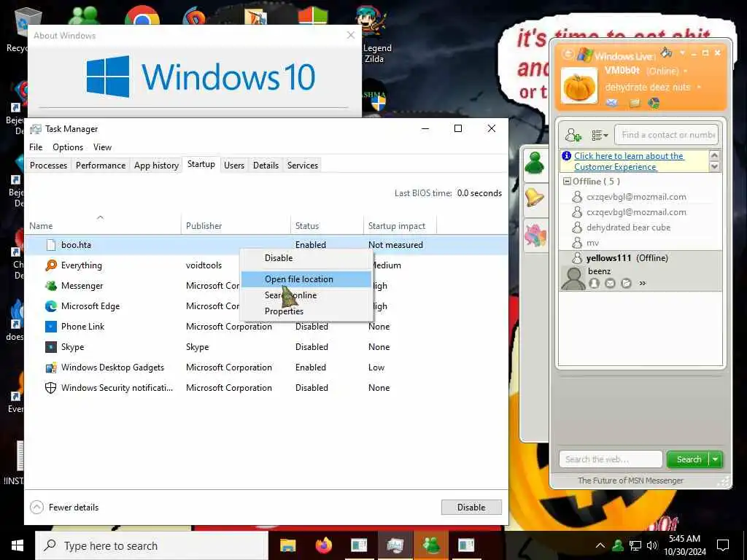Switch to the Details tab
Screen dimensions: 747x560
tap(266, 166)
